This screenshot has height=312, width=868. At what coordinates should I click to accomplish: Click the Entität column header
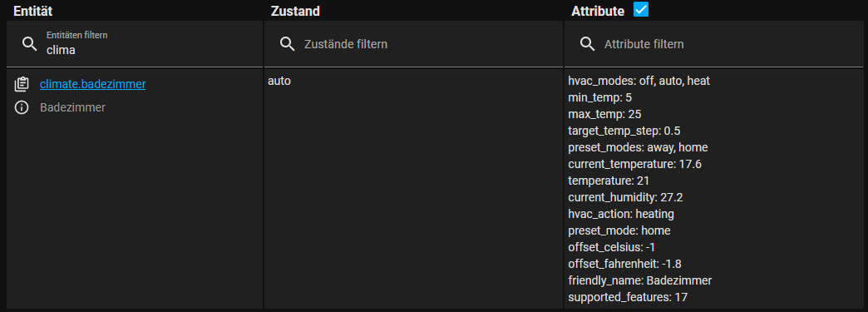(x=37, y=11)
